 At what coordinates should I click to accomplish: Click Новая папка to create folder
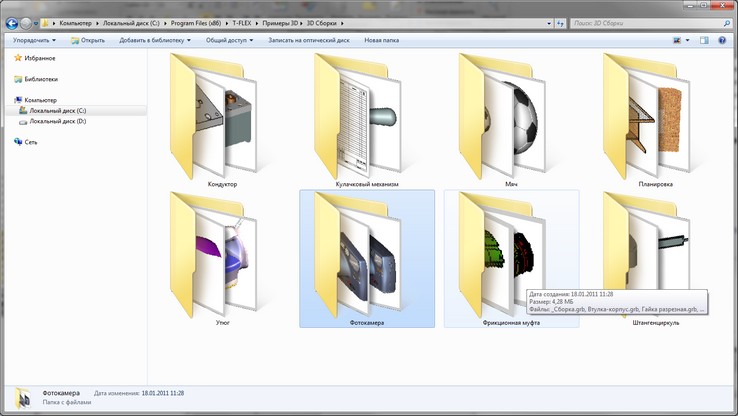[x=381, y=40]
